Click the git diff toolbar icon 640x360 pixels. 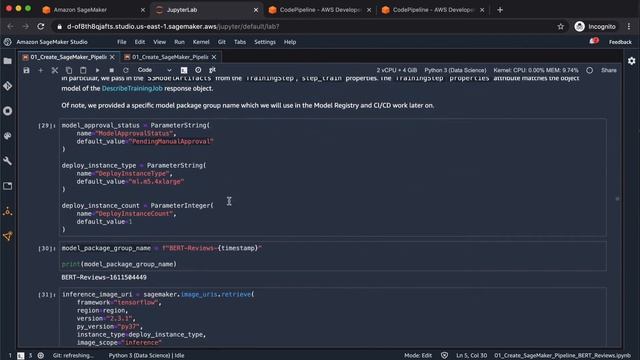pos(212,70)
